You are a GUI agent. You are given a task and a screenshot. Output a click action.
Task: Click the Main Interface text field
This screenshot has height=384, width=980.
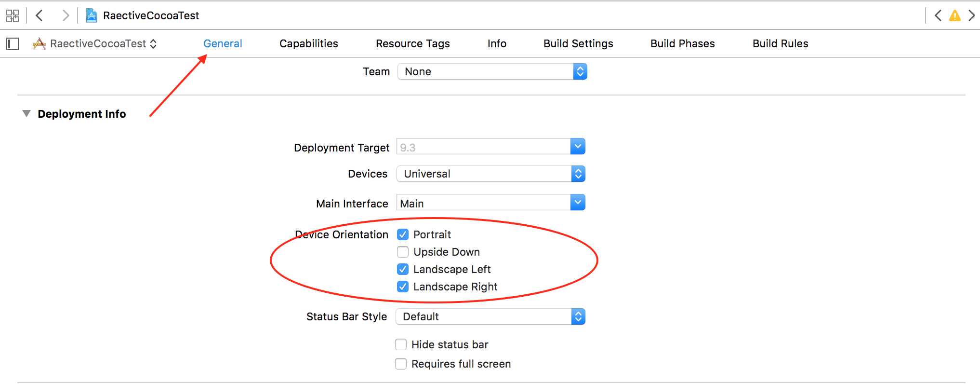coord(483,203)
